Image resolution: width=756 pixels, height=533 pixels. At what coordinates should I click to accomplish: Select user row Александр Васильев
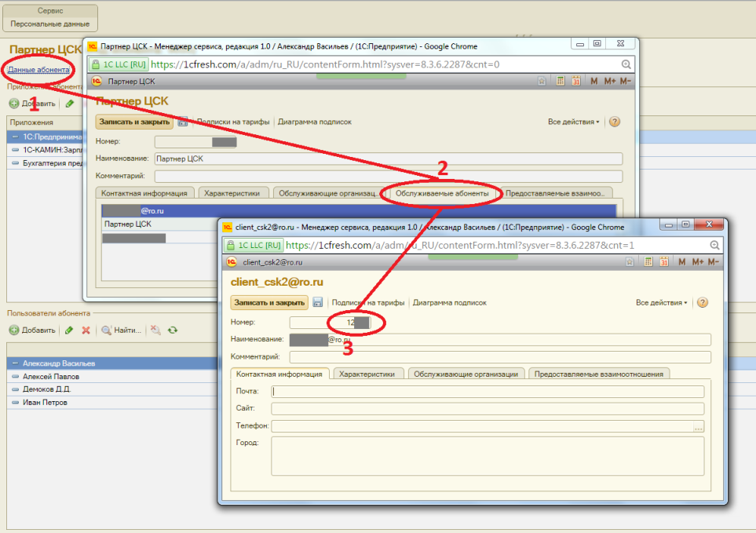coord(111,363)
